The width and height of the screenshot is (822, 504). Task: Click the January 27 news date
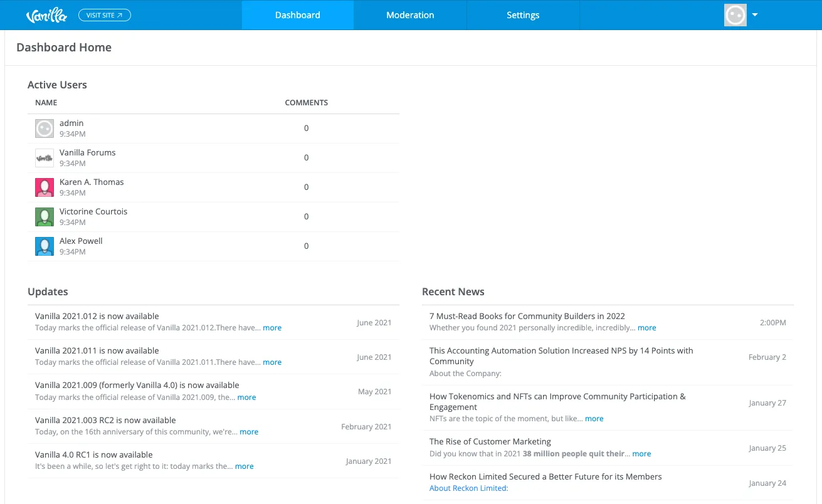(767, 403)
